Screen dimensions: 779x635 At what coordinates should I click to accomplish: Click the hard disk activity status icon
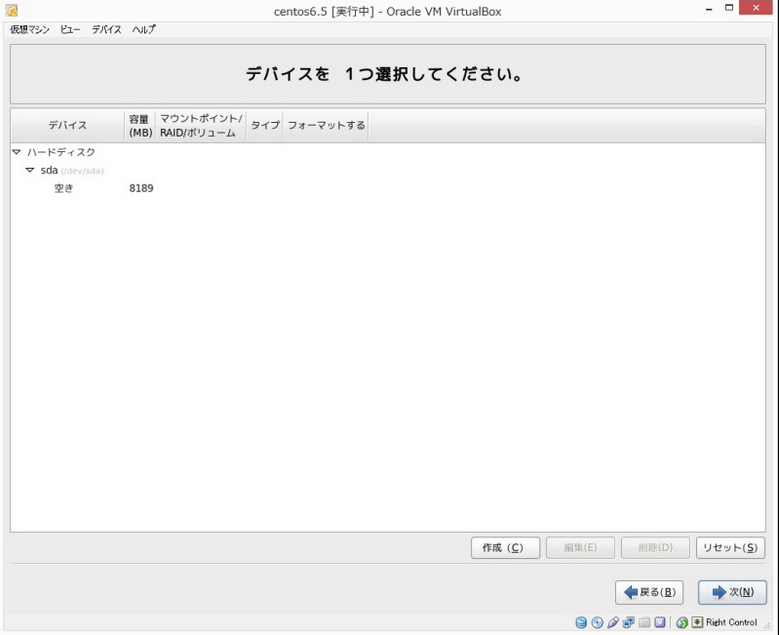point(581,622)
